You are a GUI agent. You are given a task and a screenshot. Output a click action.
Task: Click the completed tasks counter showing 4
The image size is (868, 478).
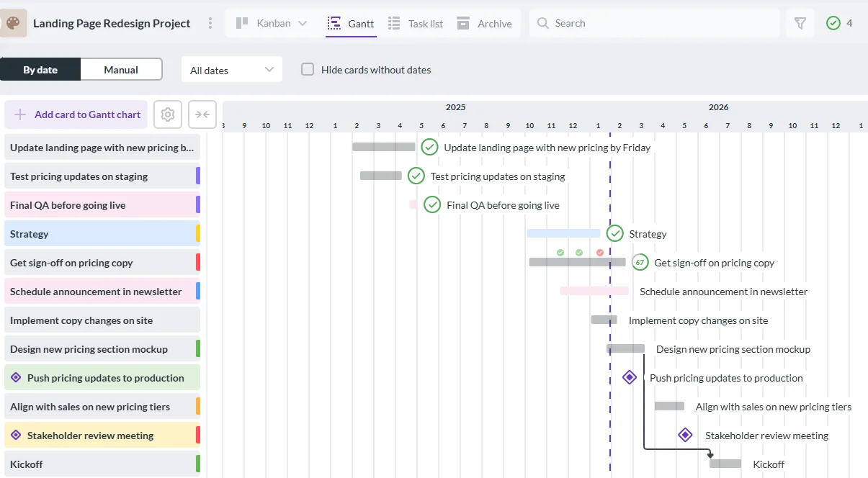tap(837, 22)
